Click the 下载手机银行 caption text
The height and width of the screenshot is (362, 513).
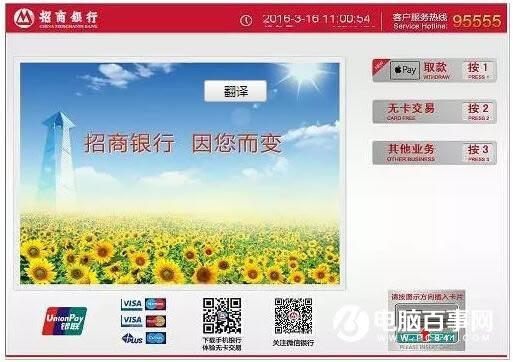pos(222,340)
